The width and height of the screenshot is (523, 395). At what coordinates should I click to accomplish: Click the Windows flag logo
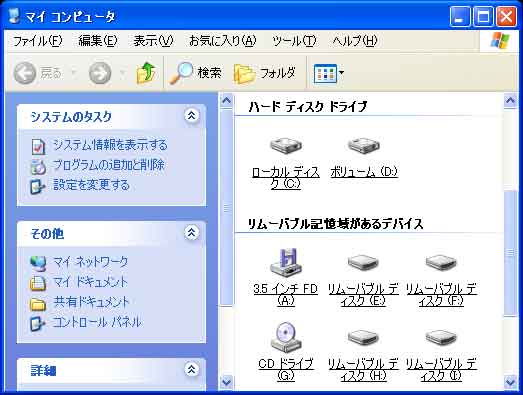(500, 41)
